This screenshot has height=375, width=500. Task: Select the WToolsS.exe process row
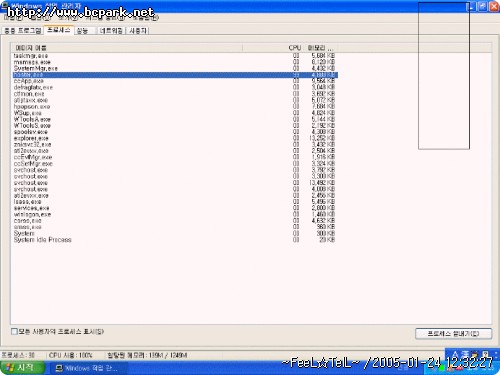pos(175,126)
